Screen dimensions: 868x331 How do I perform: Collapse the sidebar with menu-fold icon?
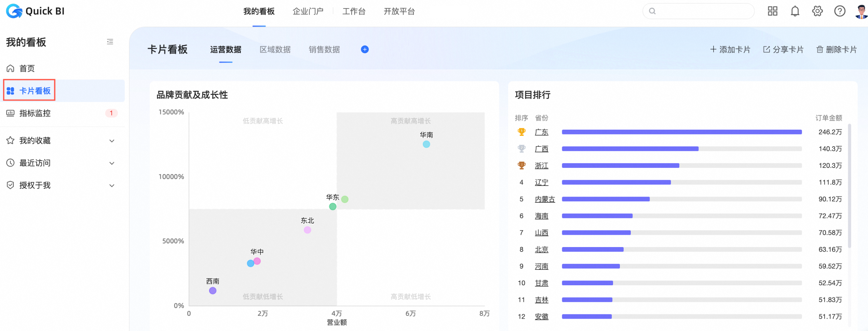[x=110, y=42]
